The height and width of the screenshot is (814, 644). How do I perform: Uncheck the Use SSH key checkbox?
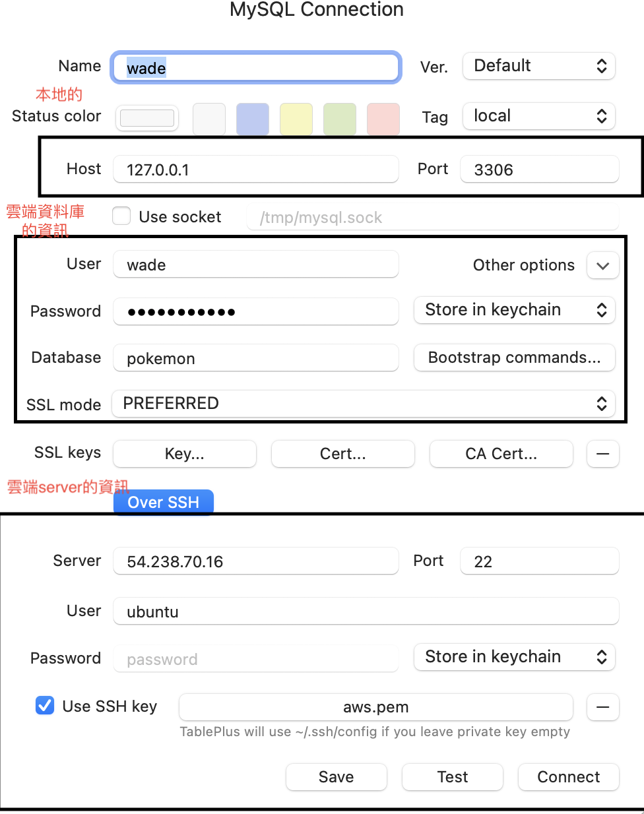click(x=45, y=706)
